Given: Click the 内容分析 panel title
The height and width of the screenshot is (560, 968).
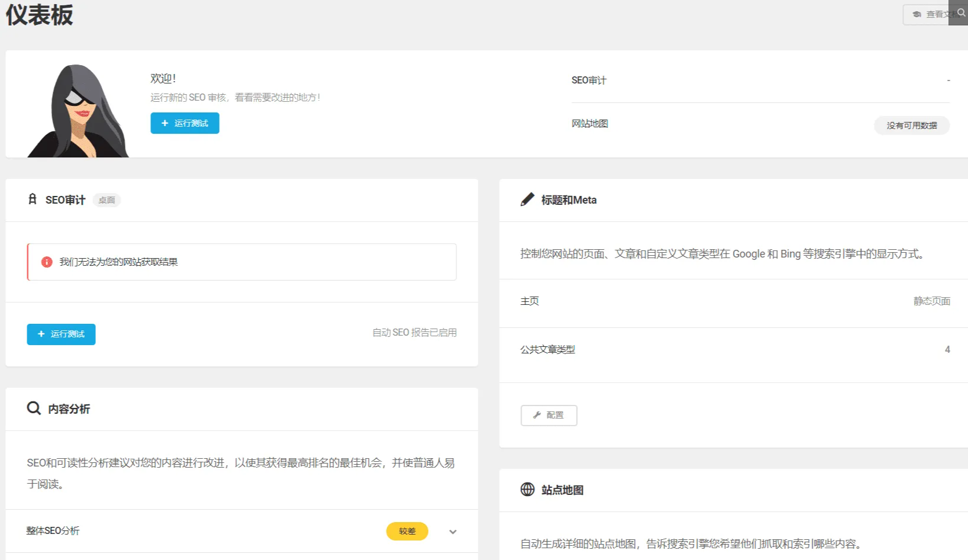Looking at the screenshot, I should [69, 409].
